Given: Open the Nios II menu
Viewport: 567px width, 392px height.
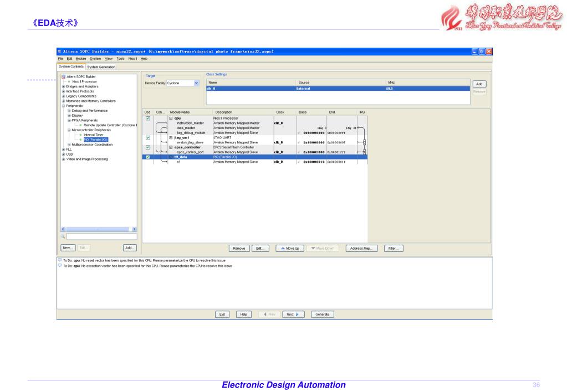Looking at the screenshot, I should coord(132,59).
